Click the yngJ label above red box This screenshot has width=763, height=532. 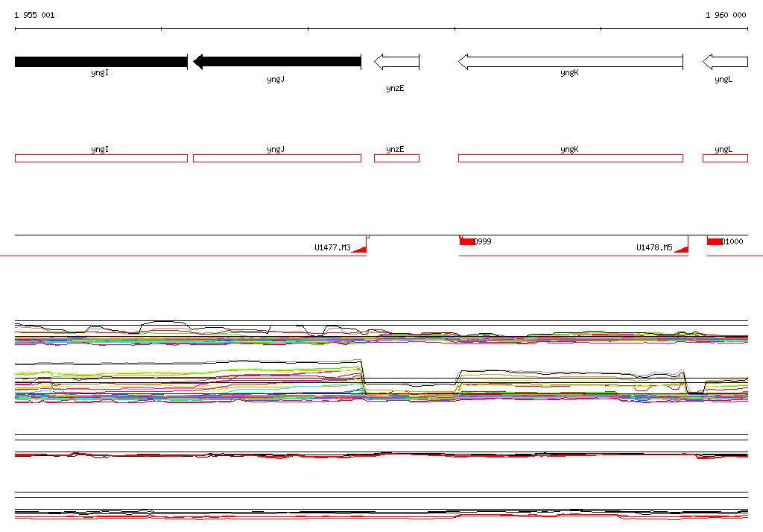[x=276, y=150]
